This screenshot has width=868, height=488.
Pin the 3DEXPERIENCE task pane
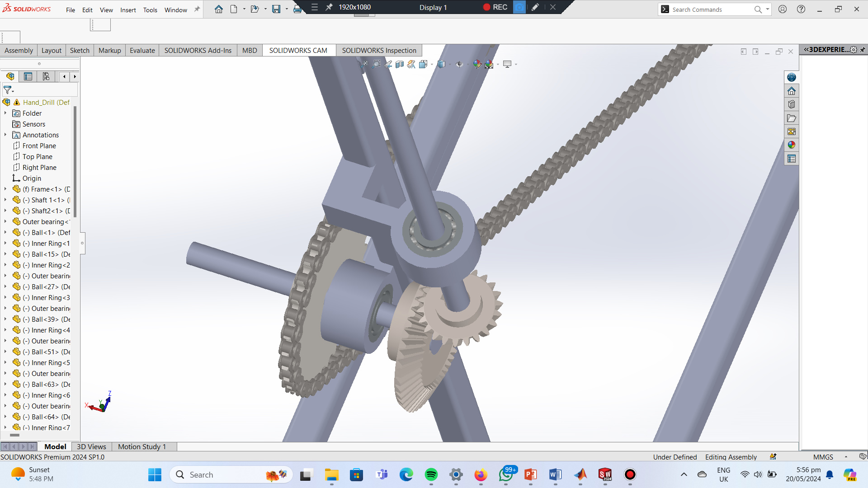[x=863, y=50]
